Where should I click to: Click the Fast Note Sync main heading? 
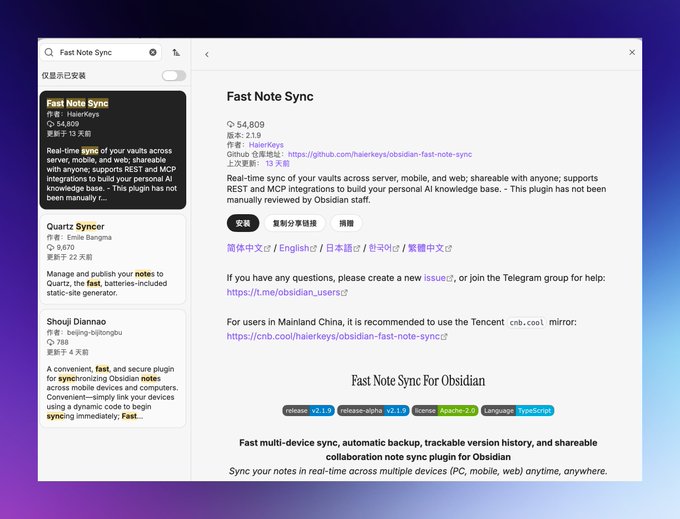click(270, 96)
